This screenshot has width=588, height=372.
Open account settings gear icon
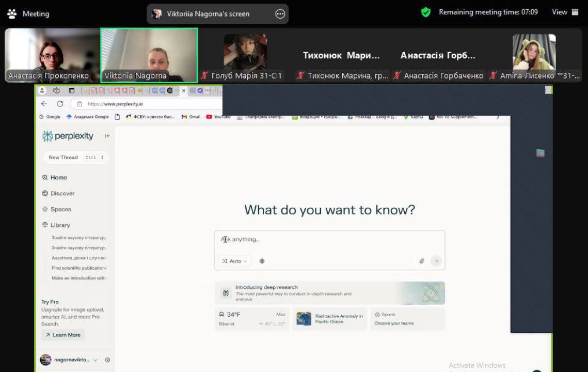(x=107, y=360)
